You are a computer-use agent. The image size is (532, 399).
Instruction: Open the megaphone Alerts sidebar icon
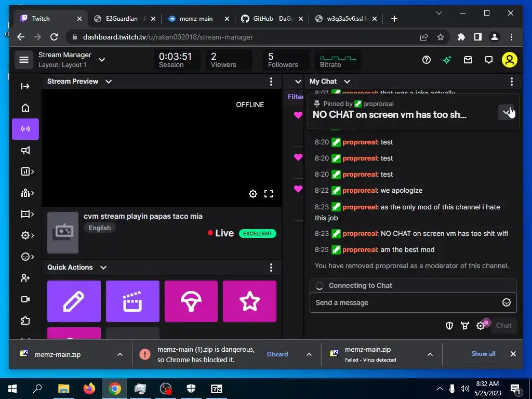coord(25,150)
